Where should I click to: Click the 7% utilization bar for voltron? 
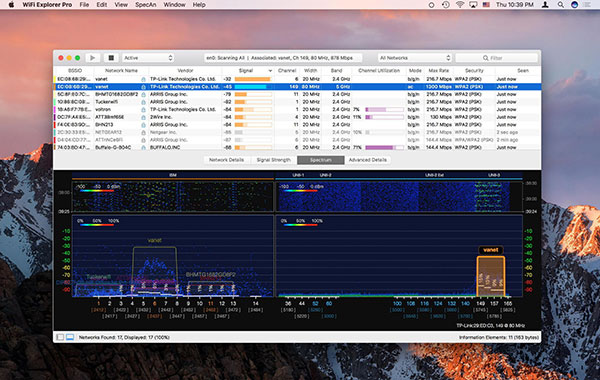point(384,109)
